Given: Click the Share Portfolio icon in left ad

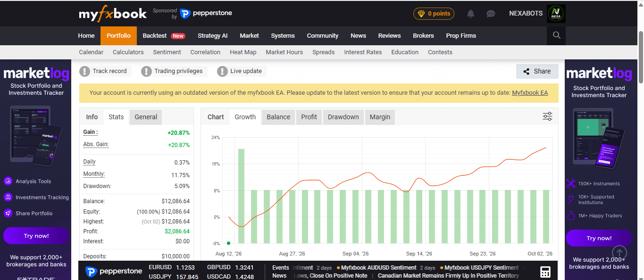Looking at the screenshot, I should tap(8, 213).
